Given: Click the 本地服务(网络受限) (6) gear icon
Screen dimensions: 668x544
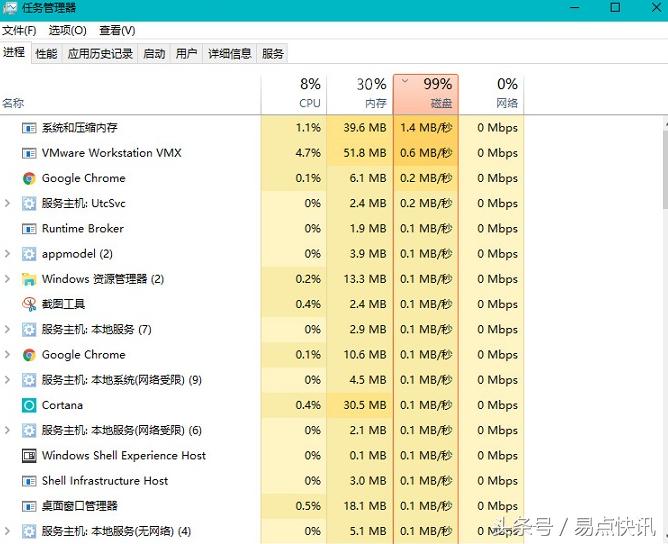Looking at the screenshot, I should (x=29, y=430).
